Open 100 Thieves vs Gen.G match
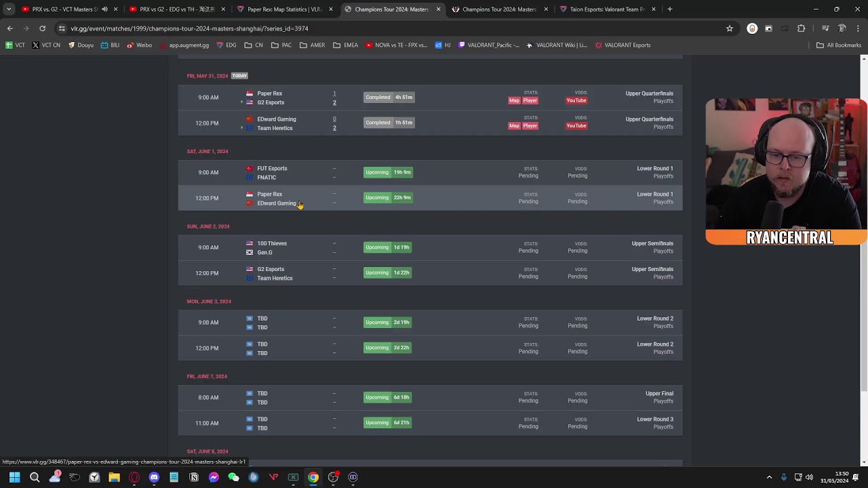This screenshot has height=488, width=868. pos(430,247)
